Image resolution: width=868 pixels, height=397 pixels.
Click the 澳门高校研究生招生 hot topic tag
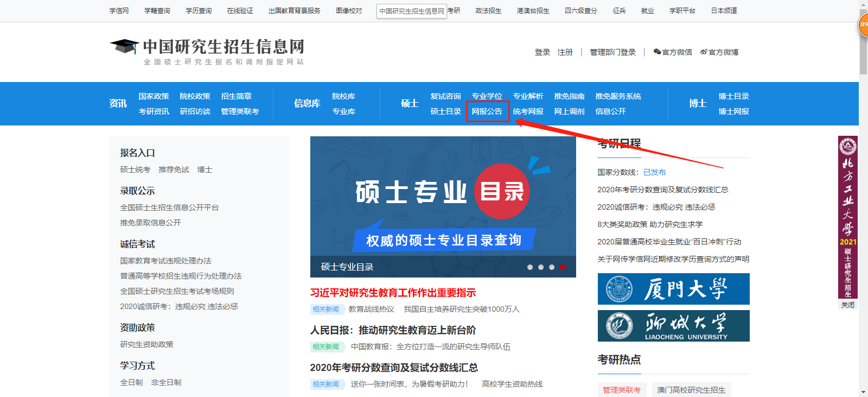691,390
